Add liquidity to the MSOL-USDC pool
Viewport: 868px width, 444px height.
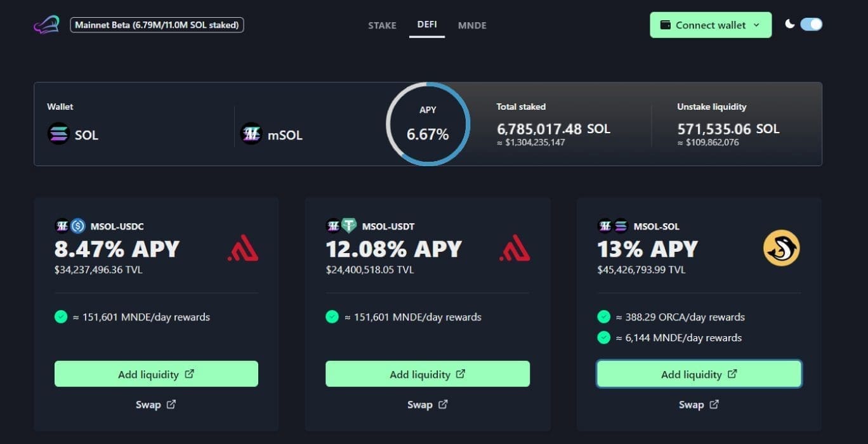click(156, 374)
